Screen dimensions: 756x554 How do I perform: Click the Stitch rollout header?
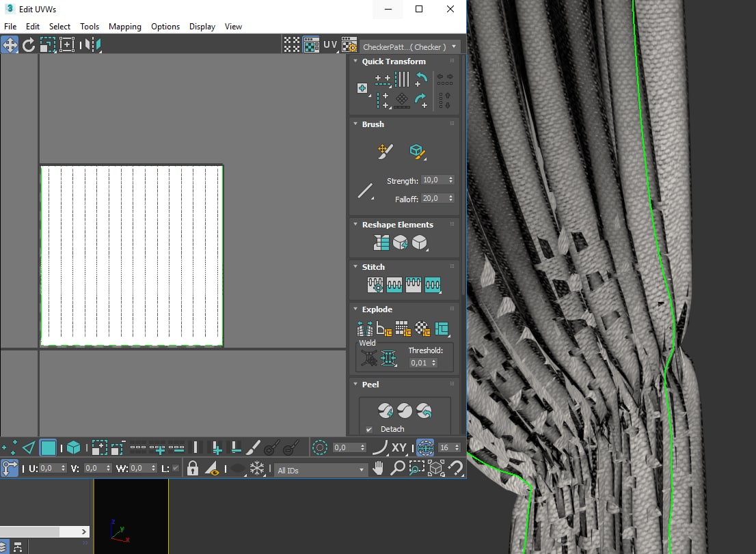(x=373, y=267)
